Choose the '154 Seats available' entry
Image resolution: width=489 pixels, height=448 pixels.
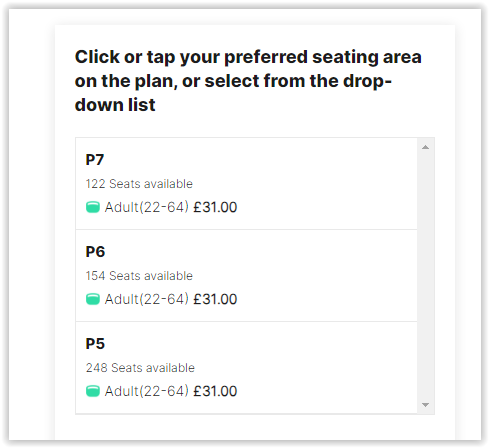point(139,276)
